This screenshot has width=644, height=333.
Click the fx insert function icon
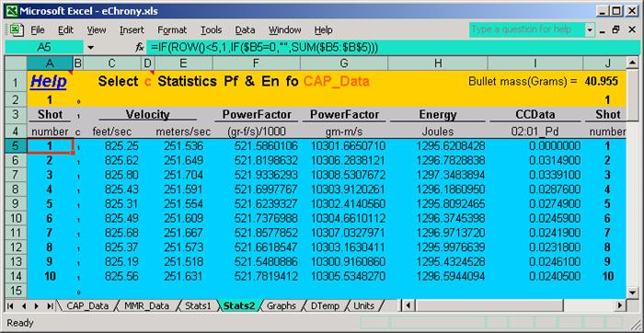point(140,48)
